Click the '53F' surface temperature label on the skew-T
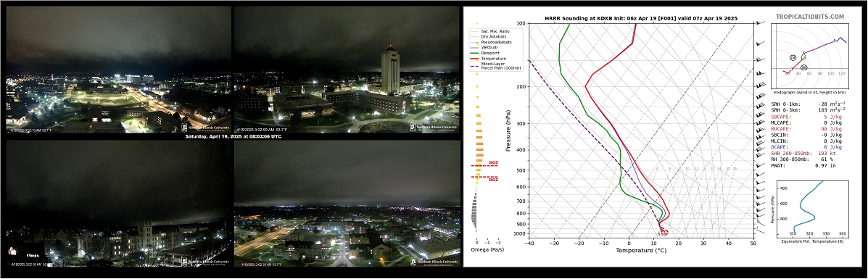The image size is (868, 279). 665,234
